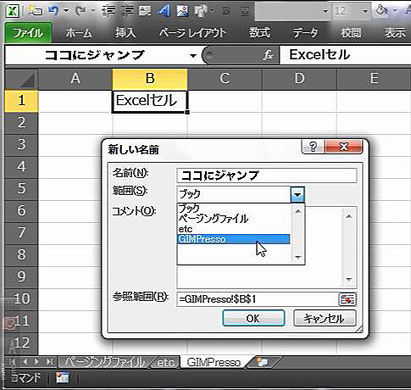Switch to the データ ribbon tab
The width and height of the screenshot is (411, 390).
tap(305, 33)
